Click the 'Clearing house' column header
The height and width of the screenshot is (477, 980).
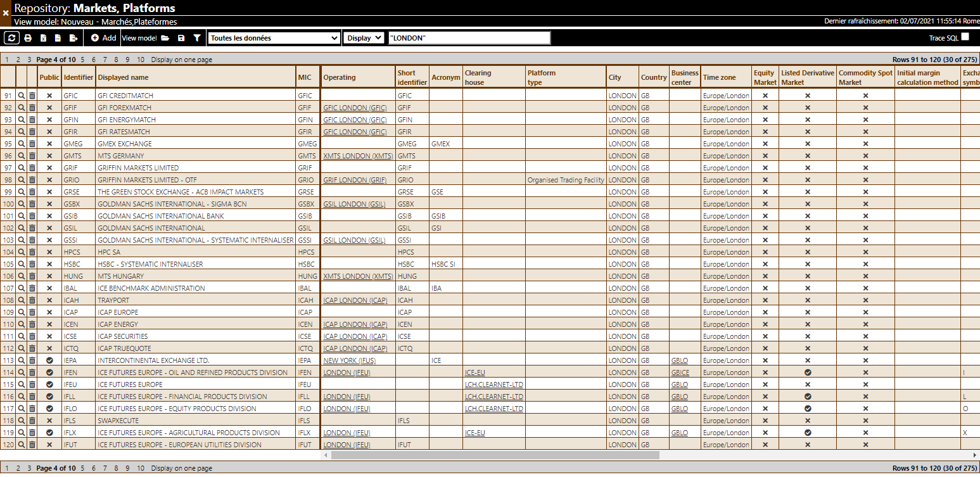pyautogui.click(x=494, y=77)
